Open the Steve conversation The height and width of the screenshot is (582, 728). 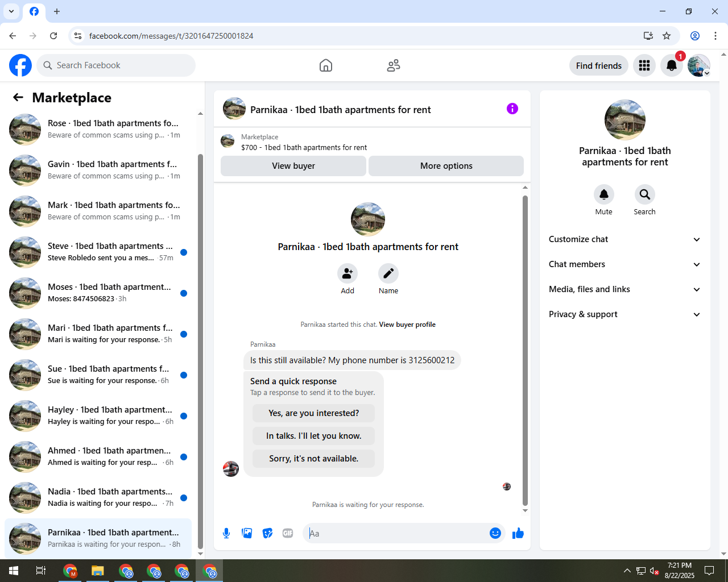(x=98, y=252)
